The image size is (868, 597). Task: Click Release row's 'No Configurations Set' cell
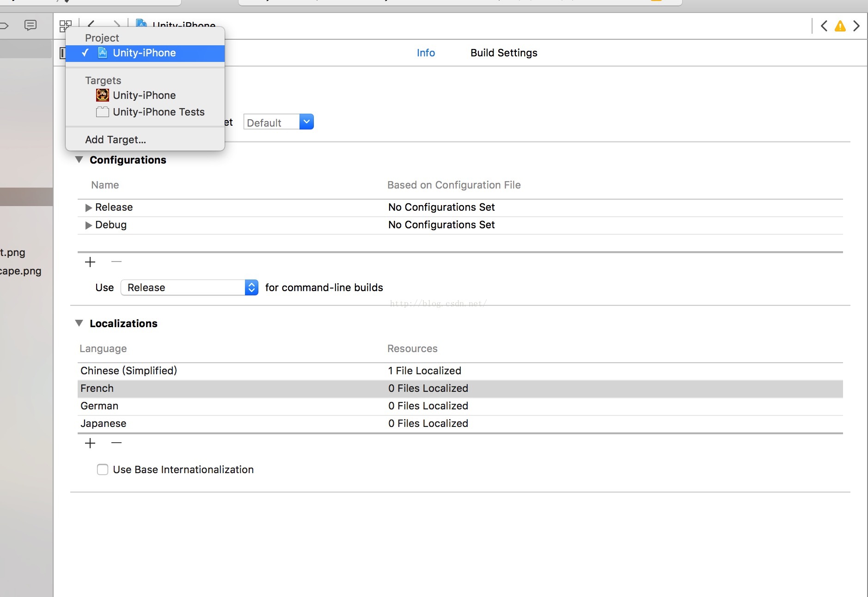tap(441, 207)
